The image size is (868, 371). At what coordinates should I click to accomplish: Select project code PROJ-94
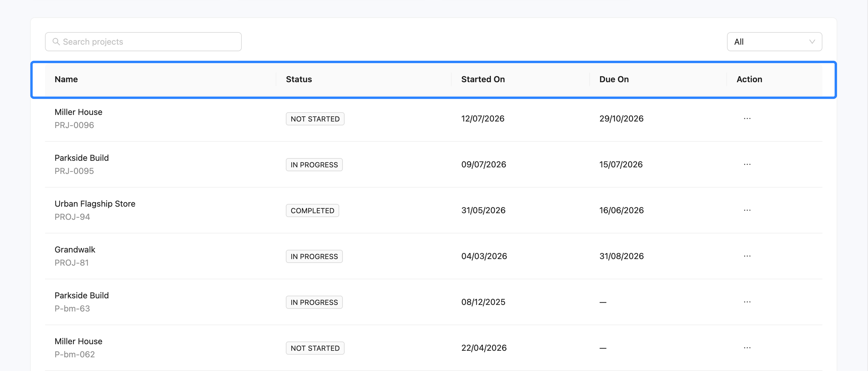coord(72,217)
